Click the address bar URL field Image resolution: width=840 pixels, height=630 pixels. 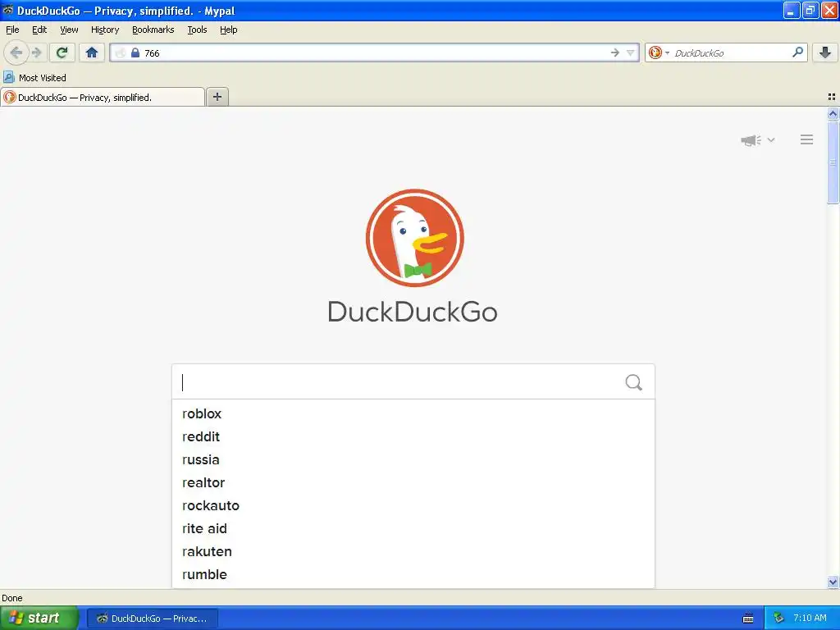374,52
